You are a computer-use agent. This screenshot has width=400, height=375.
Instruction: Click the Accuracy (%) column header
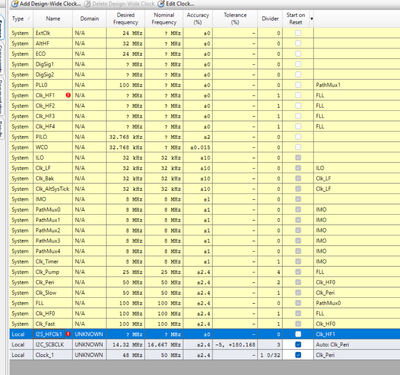point(198,19)
